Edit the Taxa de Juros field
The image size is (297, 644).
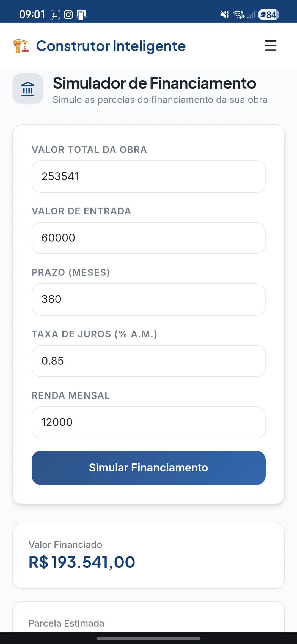(148, 361)
